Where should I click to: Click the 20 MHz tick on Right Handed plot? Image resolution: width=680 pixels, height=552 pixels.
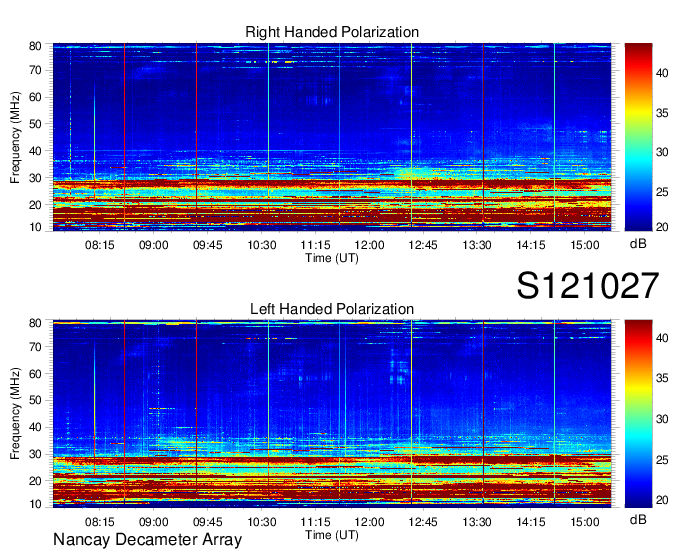click(35, 205)
